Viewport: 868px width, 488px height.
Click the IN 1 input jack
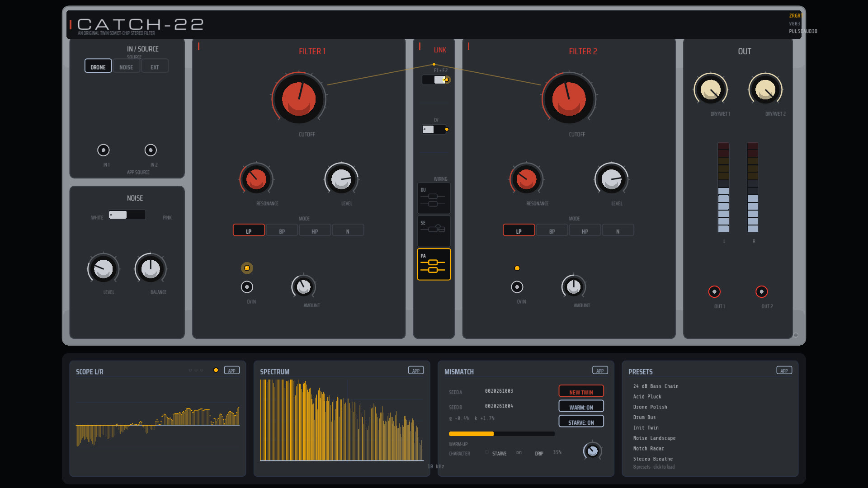(x=104, y=150)
